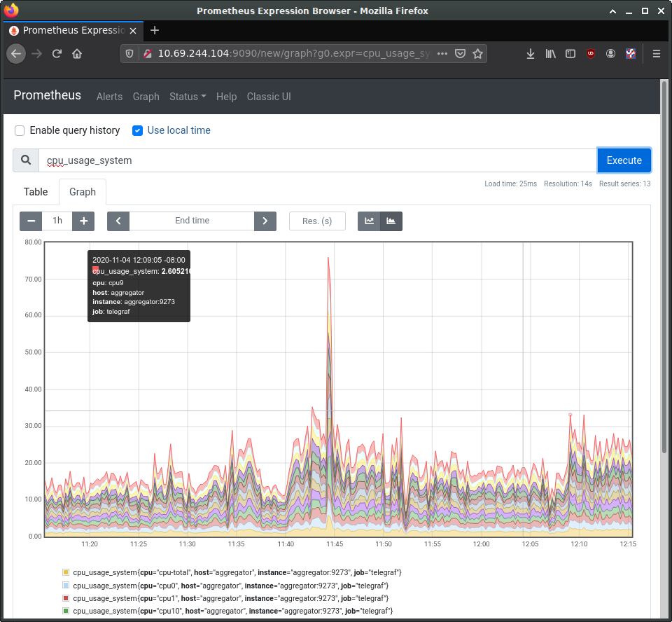Expand the Status dropdown menu

[x=188, y=97]
